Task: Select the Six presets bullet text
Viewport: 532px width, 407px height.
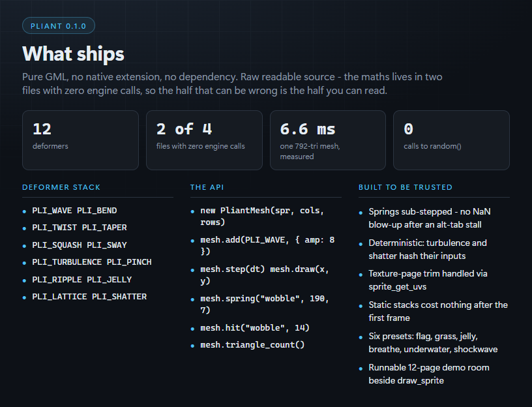Action: (x=434, y=343)
